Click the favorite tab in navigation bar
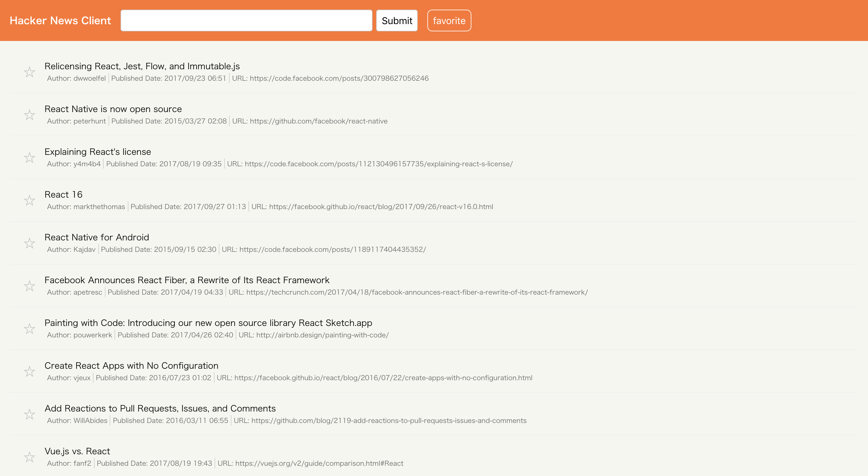This screenshot has height=476, width=868. 449,20
